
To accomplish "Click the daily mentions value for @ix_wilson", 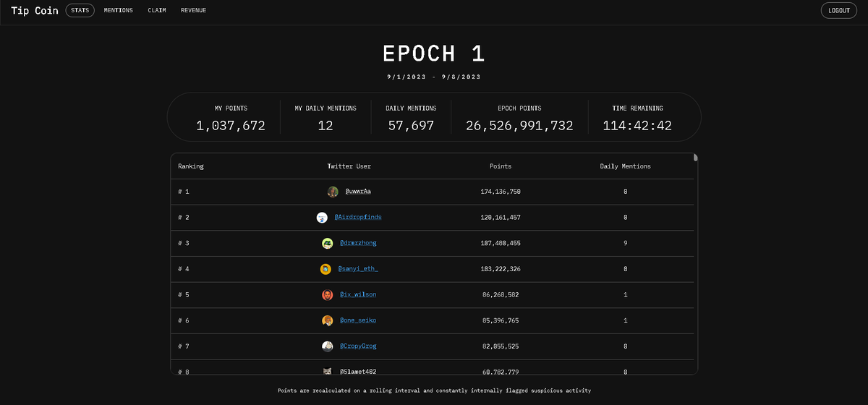I will [x=626, y=295].
